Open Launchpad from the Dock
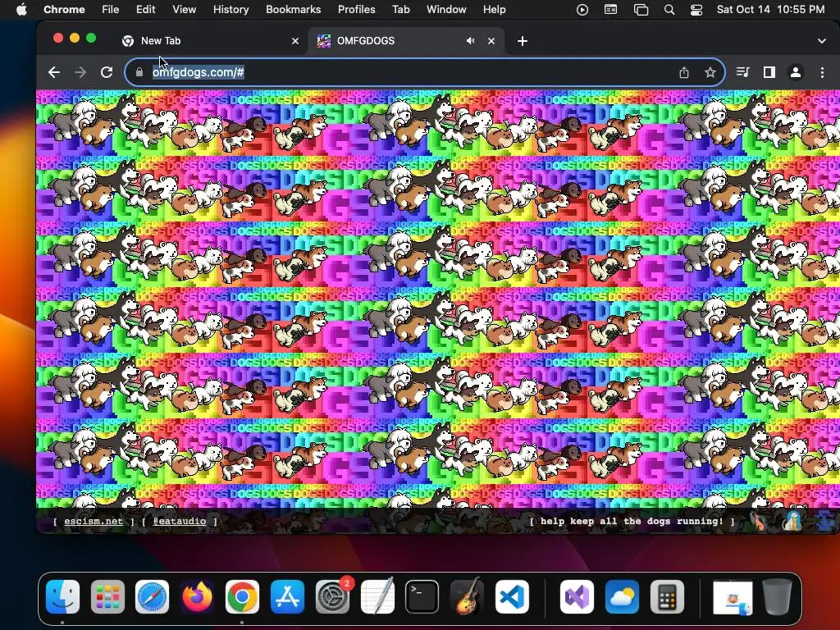This screenshot has height=630, width=840. point(107,597)
